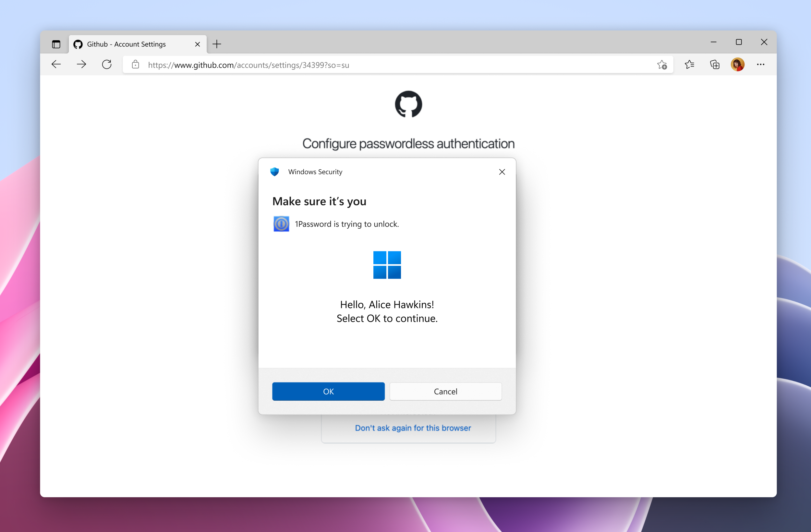The image size is (811, 532).
Task: Dismiss the Windows Security dialog
Action: tap(502, 172)
